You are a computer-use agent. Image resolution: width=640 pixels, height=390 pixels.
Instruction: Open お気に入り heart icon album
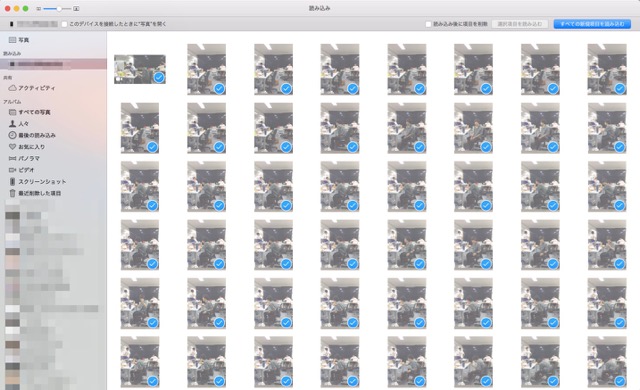(x=12, y=146)
